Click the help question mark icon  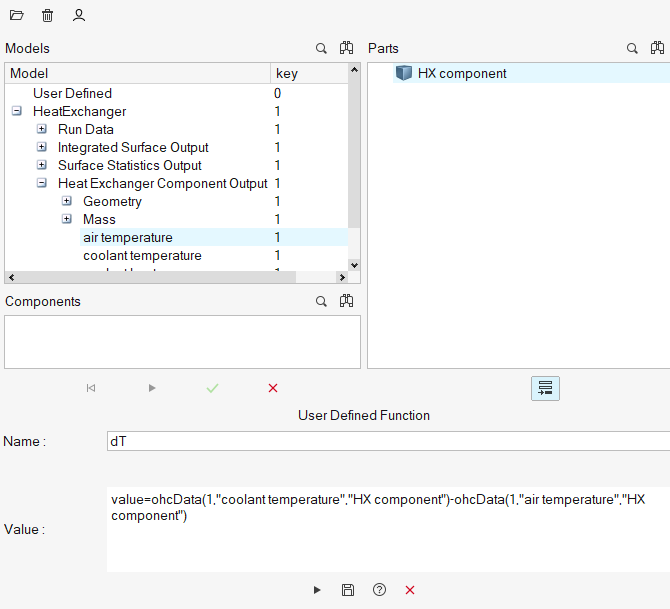tap(379, 590)
